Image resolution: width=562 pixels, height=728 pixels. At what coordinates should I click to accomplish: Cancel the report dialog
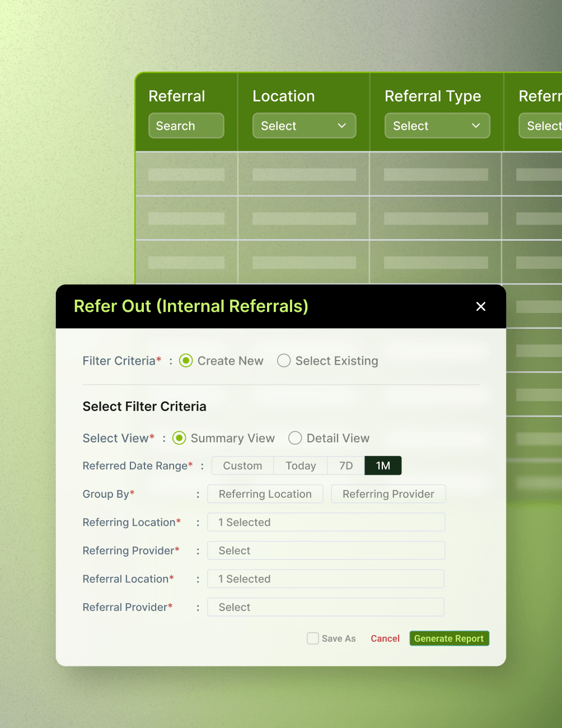pyautogui.click(x=385, y=638)
